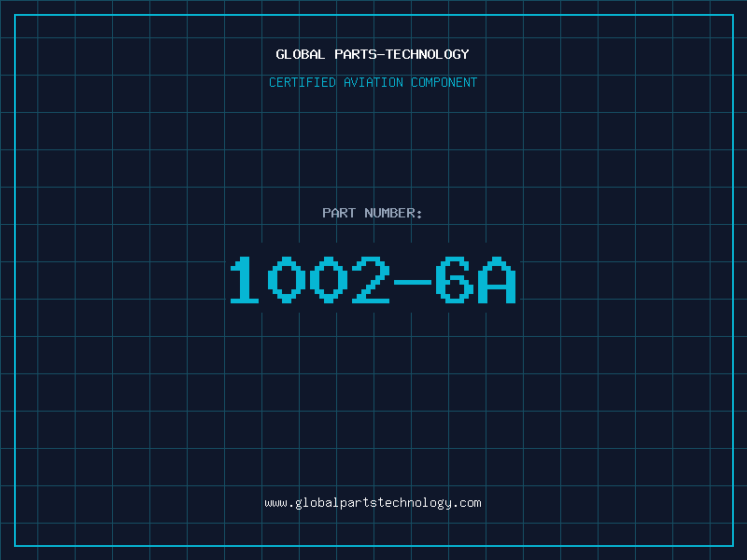Select the letter A ending the part number

pyautogui.click(x=498, y=279)
